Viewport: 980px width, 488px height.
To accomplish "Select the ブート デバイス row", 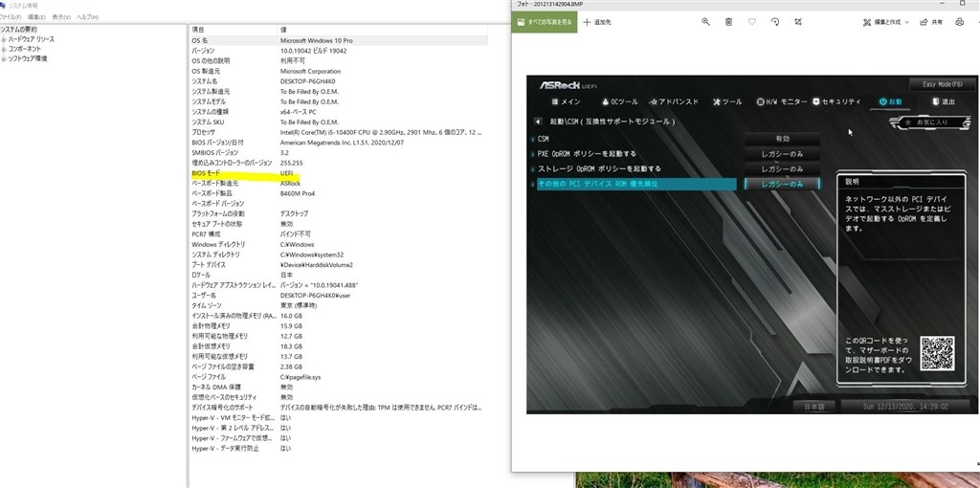I will pos(338,264).
